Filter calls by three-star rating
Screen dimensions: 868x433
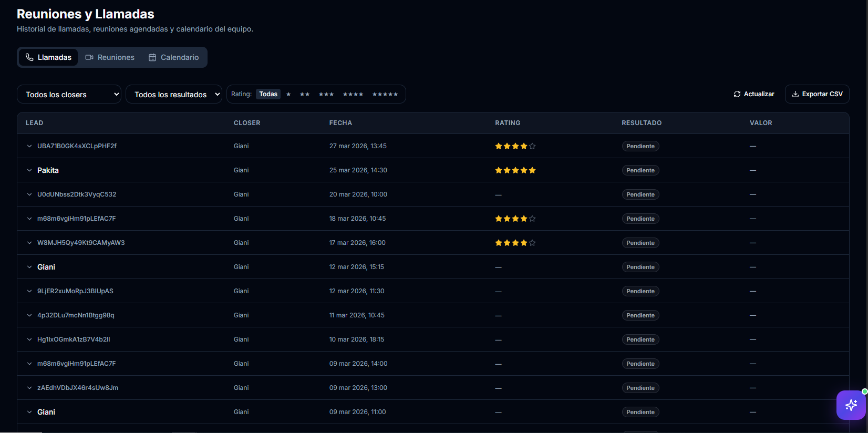coord(326,94)
